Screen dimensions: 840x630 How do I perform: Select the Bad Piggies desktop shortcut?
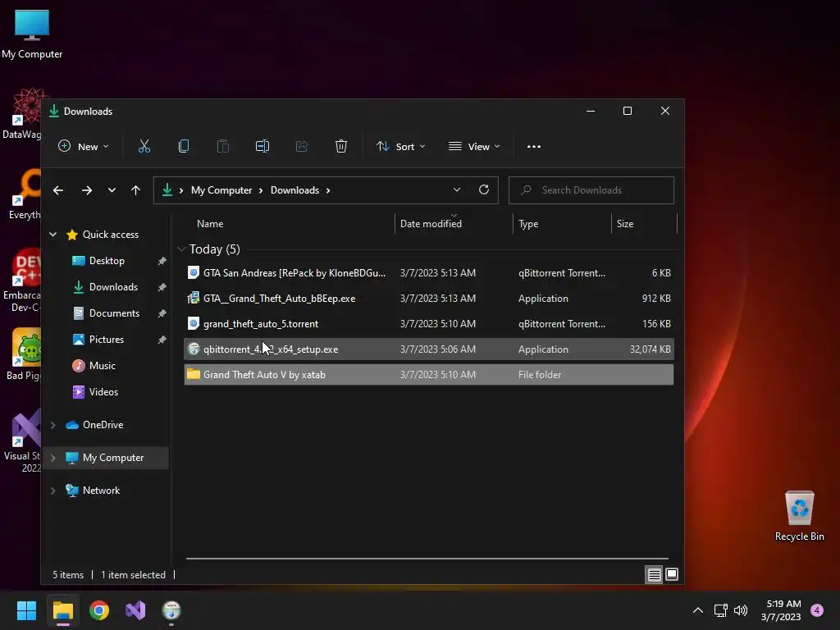click(x=22, y=354)
